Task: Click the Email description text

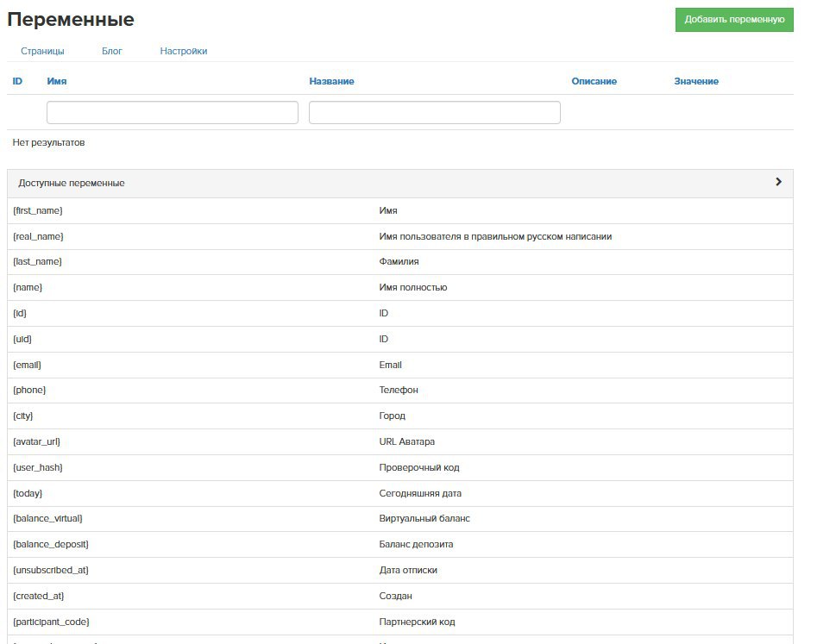Action: [390, 365]
